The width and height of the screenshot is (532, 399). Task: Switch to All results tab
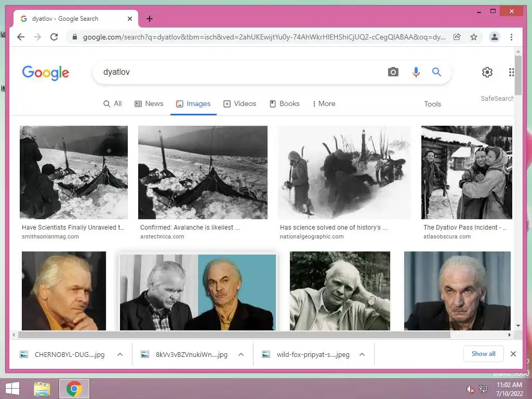click(x=113, y=104)
